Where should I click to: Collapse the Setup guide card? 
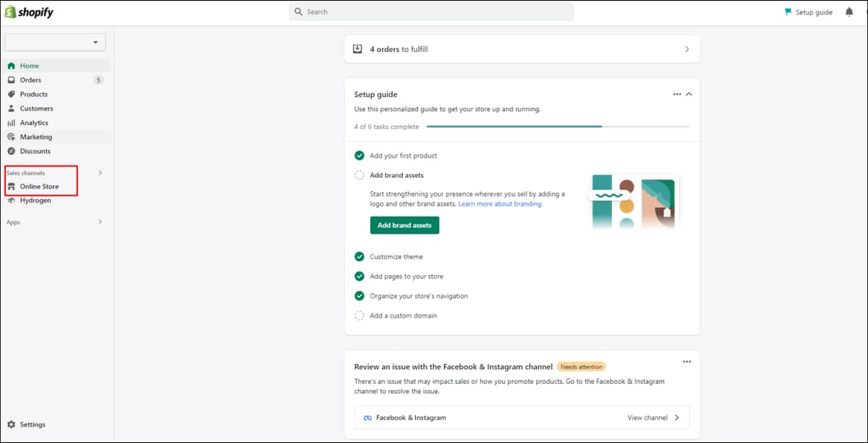tap(689, 94)
